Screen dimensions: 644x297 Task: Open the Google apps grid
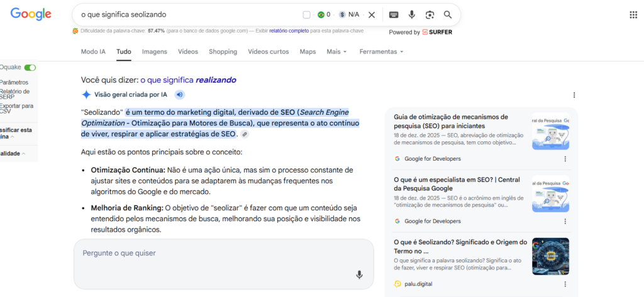633,15
